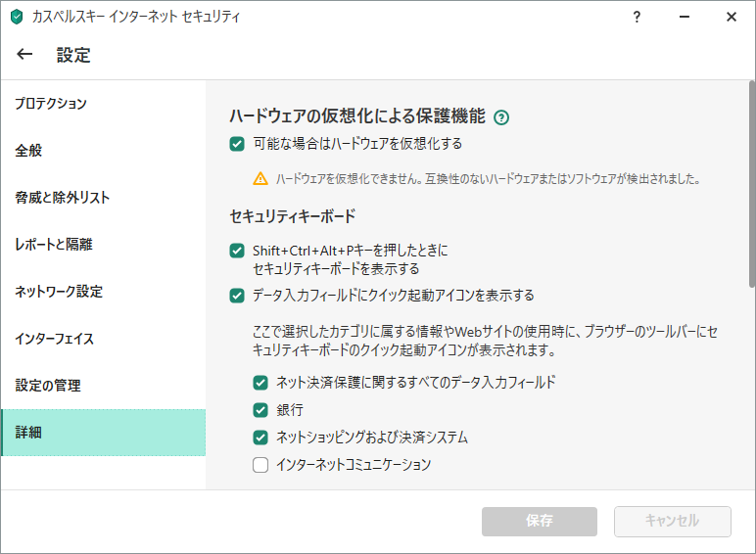Screen dimensions: 756x554
Task: Open ネットワーク設定 in sidebar
Action: click(x=59, y=292)
